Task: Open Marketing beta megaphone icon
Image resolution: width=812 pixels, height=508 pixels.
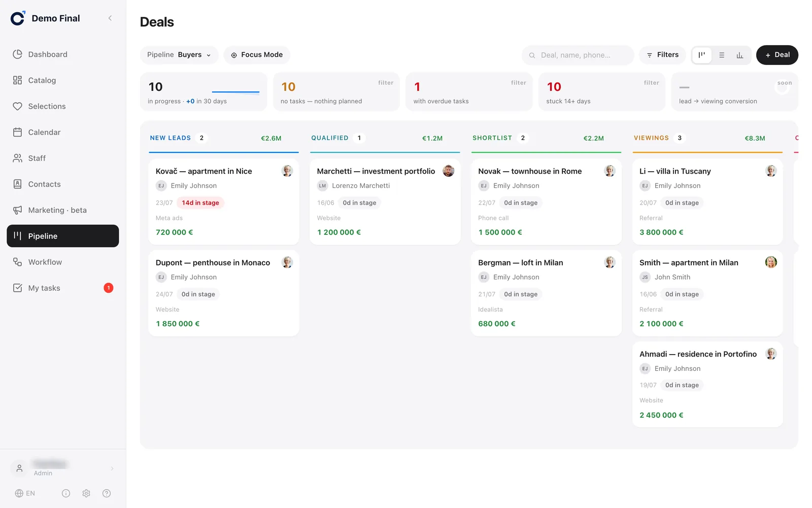Action: pos(17,210)
